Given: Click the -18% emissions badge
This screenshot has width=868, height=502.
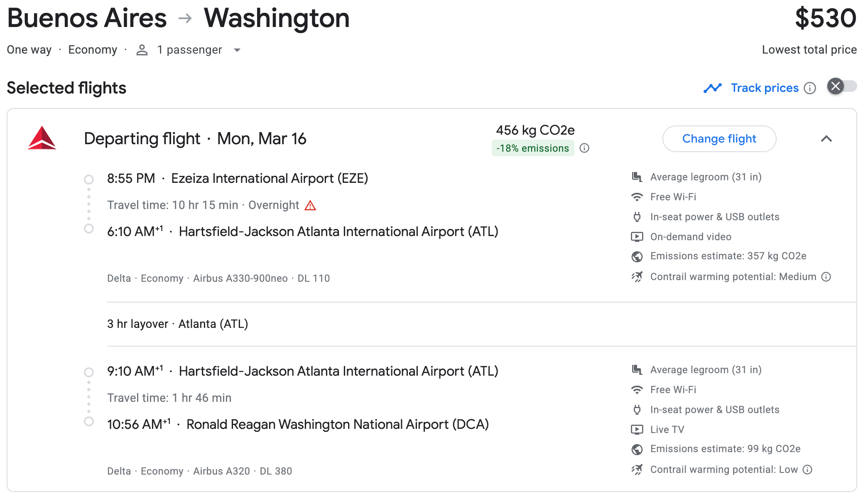Looking at the screenshot, I should click(x=533, y=148).
